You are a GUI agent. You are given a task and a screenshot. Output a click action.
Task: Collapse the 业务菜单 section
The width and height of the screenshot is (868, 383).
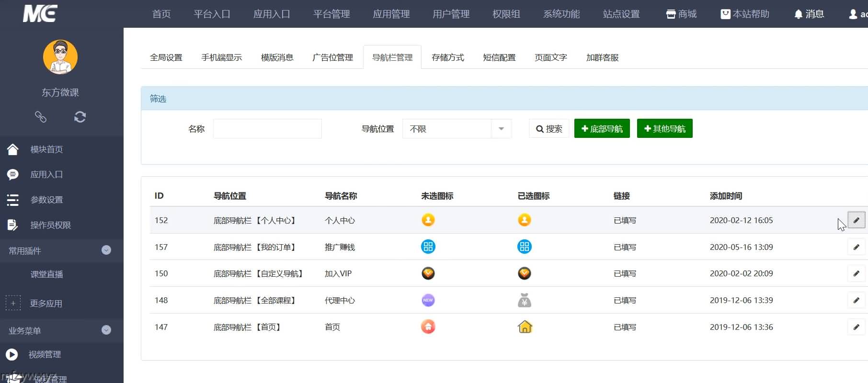pos(106,330)
